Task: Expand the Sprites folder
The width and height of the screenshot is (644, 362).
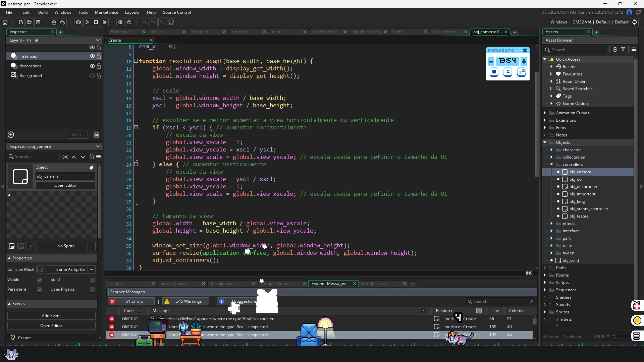Action: tap(545, 312)
